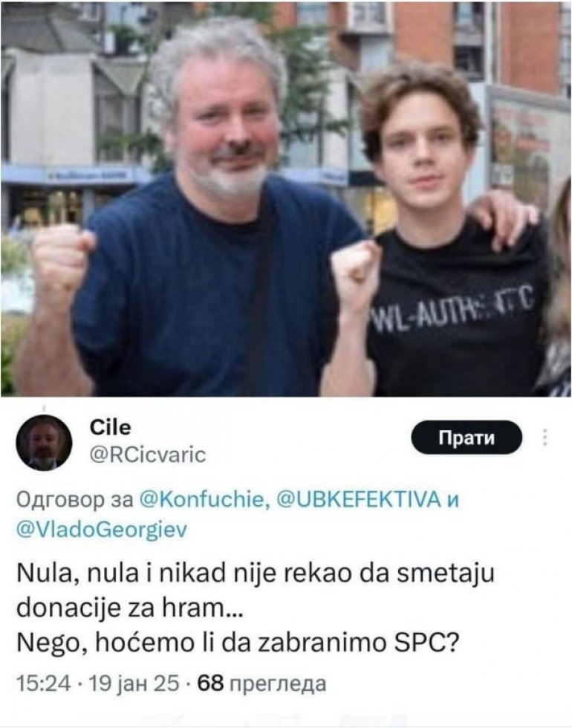
Task: Open the @RCicvaric handle
Action: coord(147,455)
